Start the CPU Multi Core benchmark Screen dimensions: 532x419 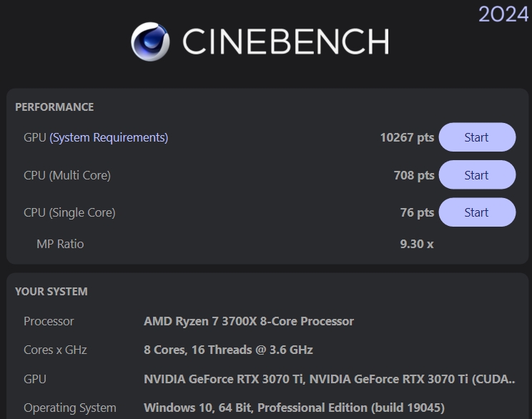click(476, 175)
